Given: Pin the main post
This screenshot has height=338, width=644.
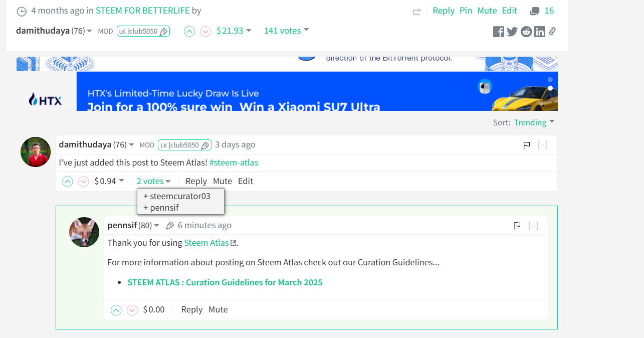Looking at the screenshot, I should tap(466, 11).
